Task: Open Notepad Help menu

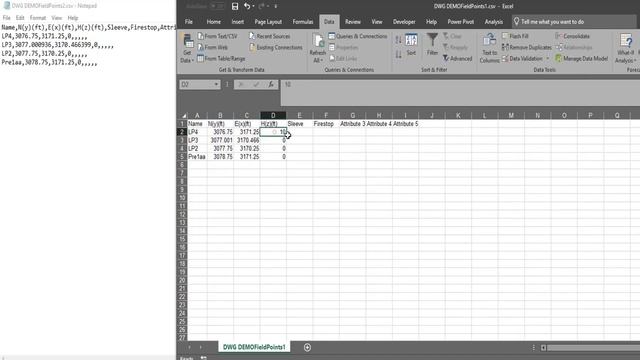Action: click(73, 18)
